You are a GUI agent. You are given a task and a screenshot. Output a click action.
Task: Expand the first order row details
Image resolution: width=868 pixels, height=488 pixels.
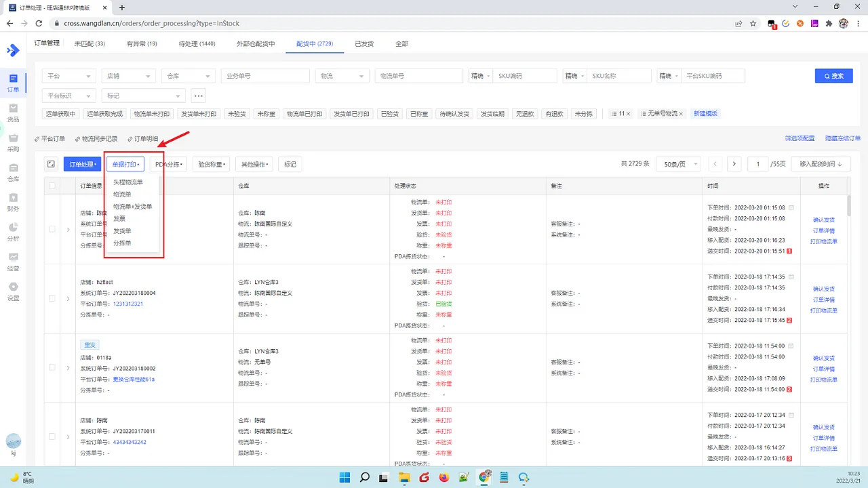[x=67, y=229]
